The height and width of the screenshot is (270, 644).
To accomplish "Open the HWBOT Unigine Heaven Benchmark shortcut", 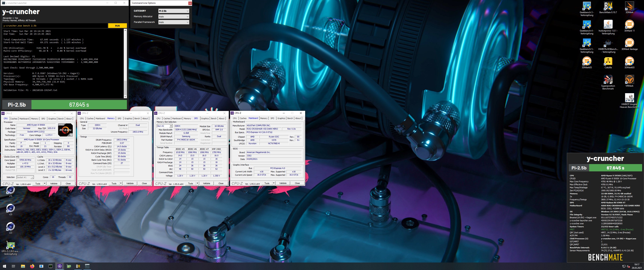I will (629, 101).
